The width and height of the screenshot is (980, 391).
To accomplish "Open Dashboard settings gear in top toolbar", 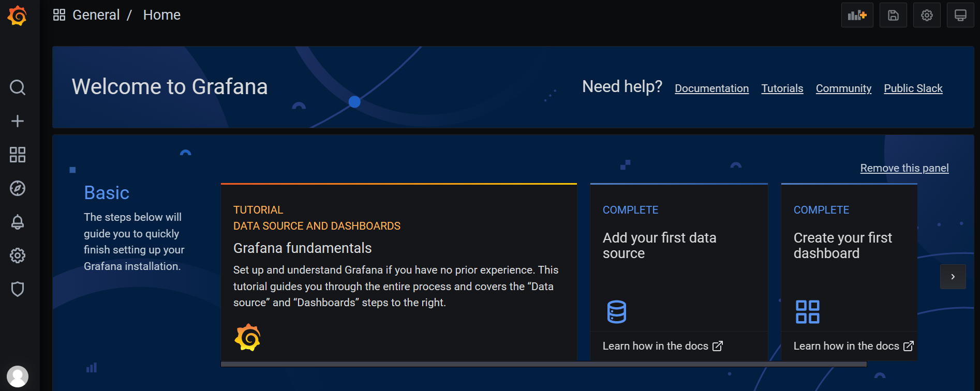I will (x=927, y=15).
